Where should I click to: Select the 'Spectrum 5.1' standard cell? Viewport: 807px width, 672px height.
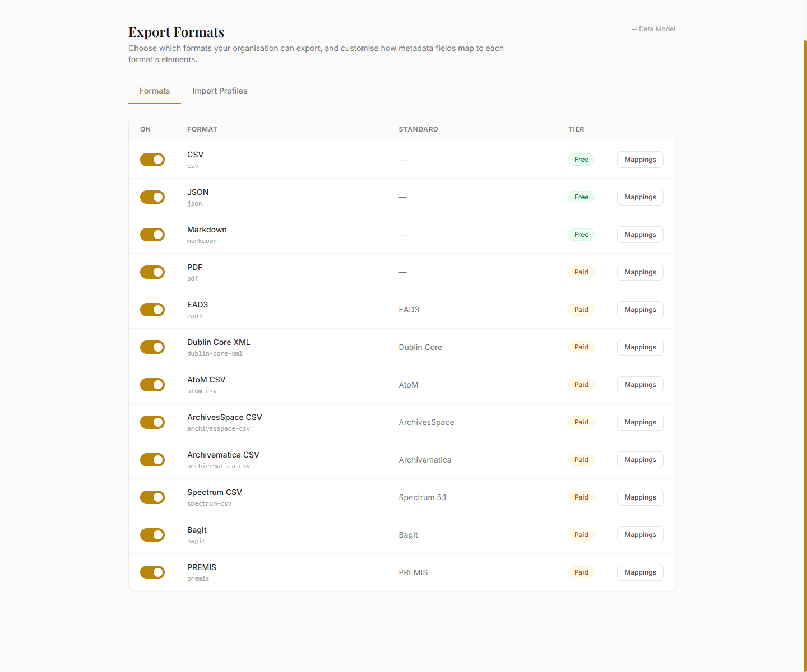pos(423,497)
